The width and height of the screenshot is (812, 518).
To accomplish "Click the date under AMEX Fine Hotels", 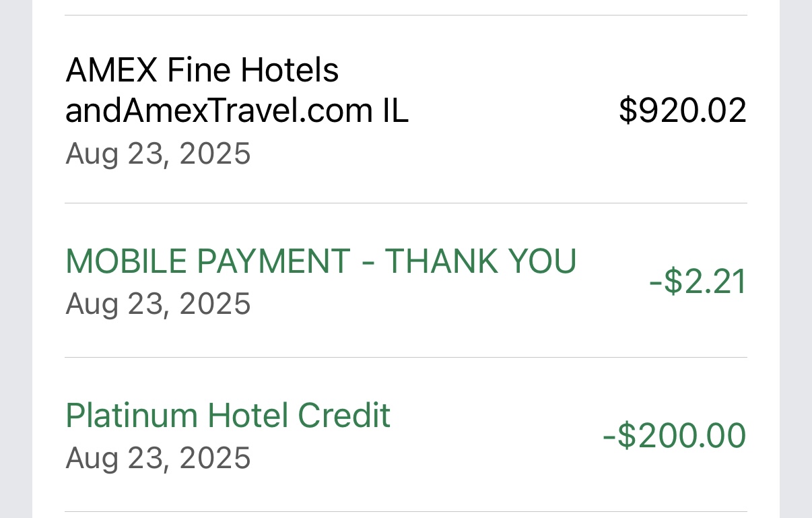I will [158, 154].
